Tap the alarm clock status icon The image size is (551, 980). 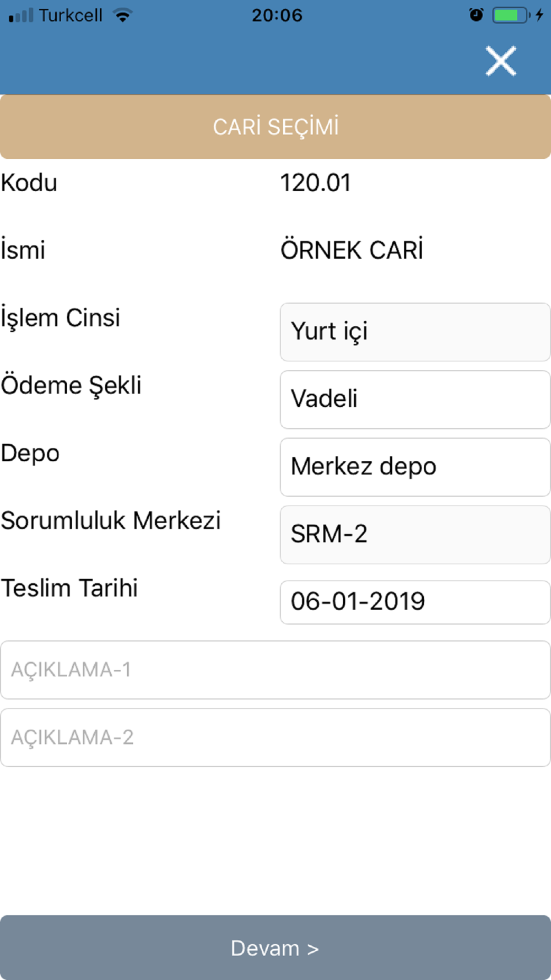click(476, 15)
